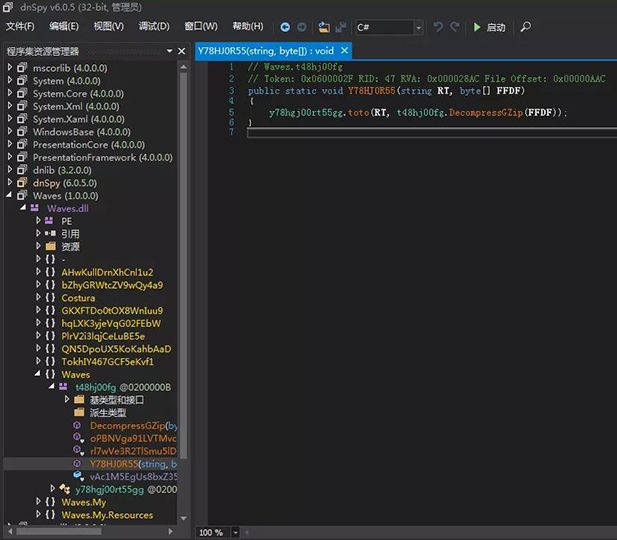Open the 视图(V) menu
The image size is (617, 540).
tap(109, 26)
